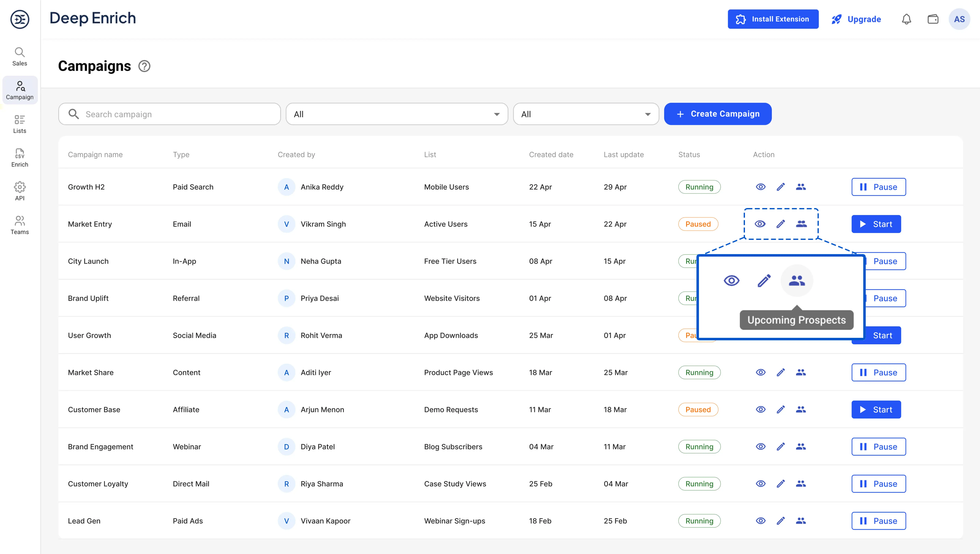This screenshot has height=554, width=980.
Task: View the Brand Engagement campaign
Action: point(761,446)
